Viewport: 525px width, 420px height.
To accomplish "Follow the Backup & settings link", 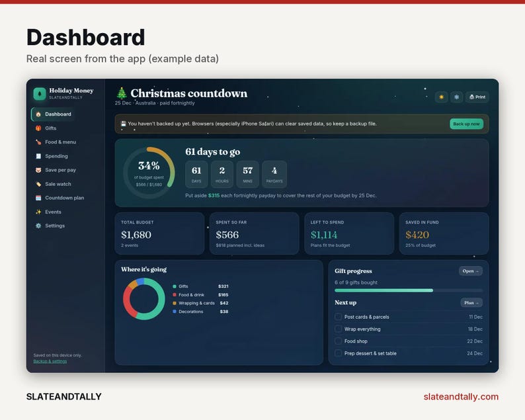I will click(50, 361).
